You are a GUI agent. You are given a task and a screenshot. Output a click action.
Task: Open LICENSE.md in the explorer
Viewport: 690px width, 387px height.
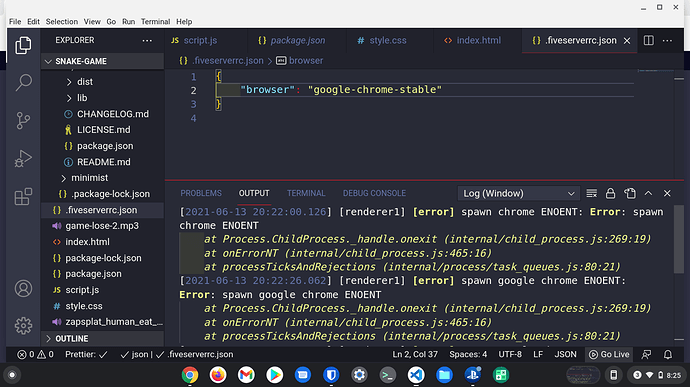tap(103, 130)
